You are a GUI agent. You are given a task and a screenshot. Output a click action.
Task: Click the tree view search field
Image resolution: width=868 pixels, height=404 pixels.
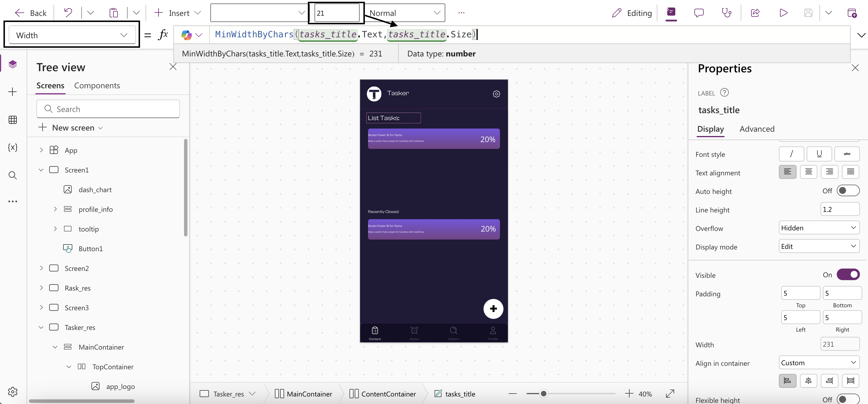pyautogui.click(x=108, y=109)
